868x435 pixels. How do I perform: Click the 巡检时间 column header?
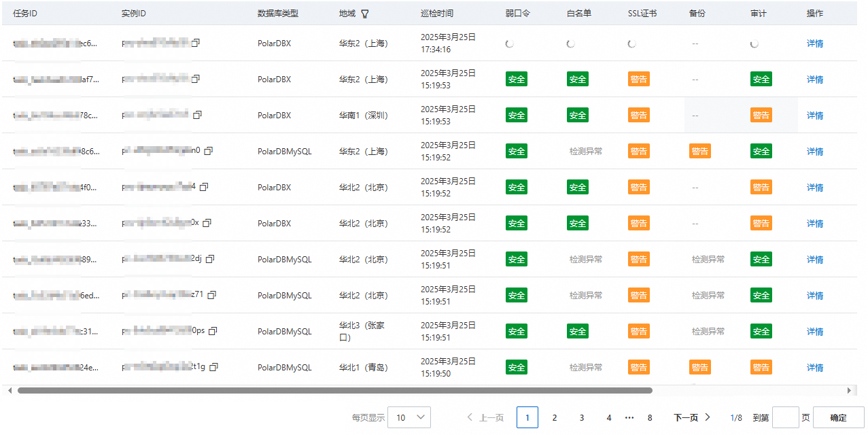tap(437, 14)
